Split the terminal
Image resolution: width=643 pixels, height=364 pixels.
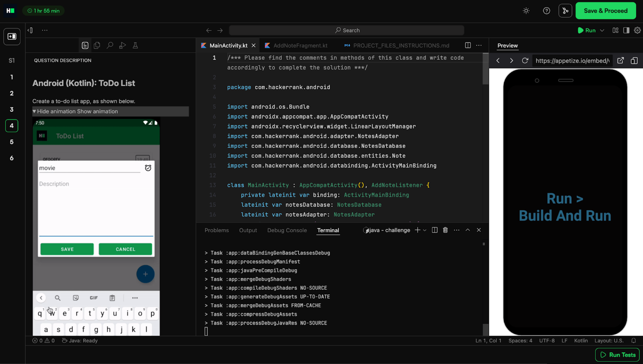(x=434, y=230)
